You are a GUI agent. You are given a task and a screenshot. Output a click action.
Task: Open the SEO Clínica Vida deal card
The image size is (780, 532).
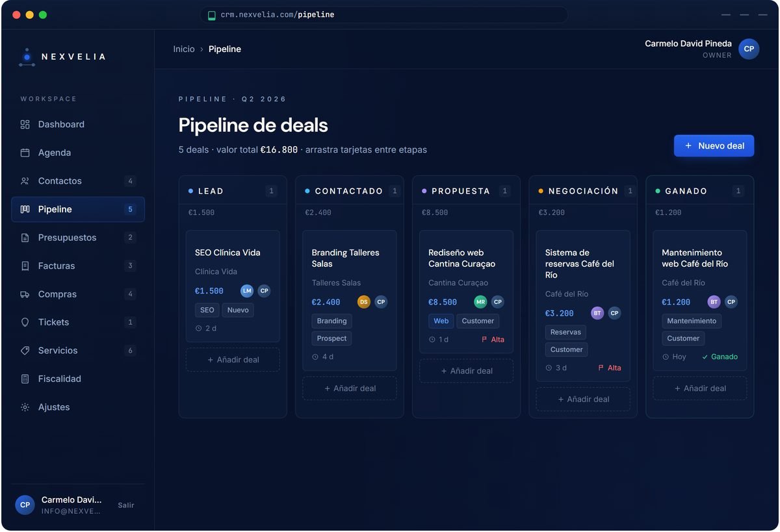(x=233, y=286)
